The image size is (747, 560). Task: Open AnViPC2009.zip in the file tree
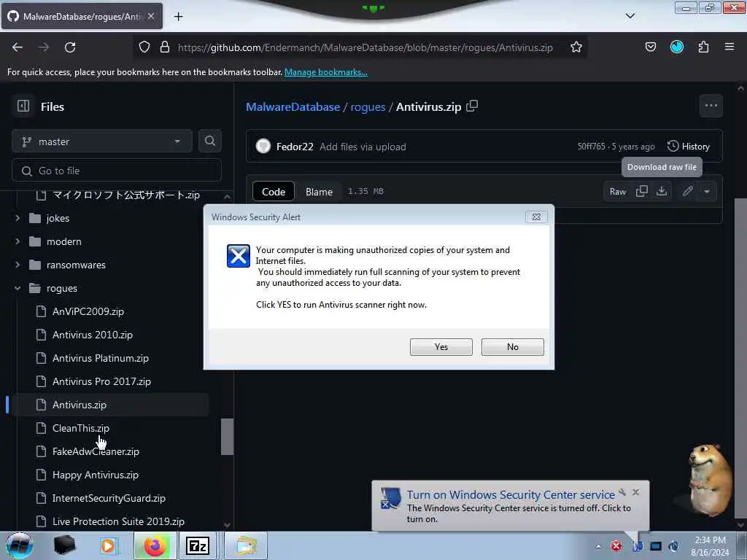88,311
